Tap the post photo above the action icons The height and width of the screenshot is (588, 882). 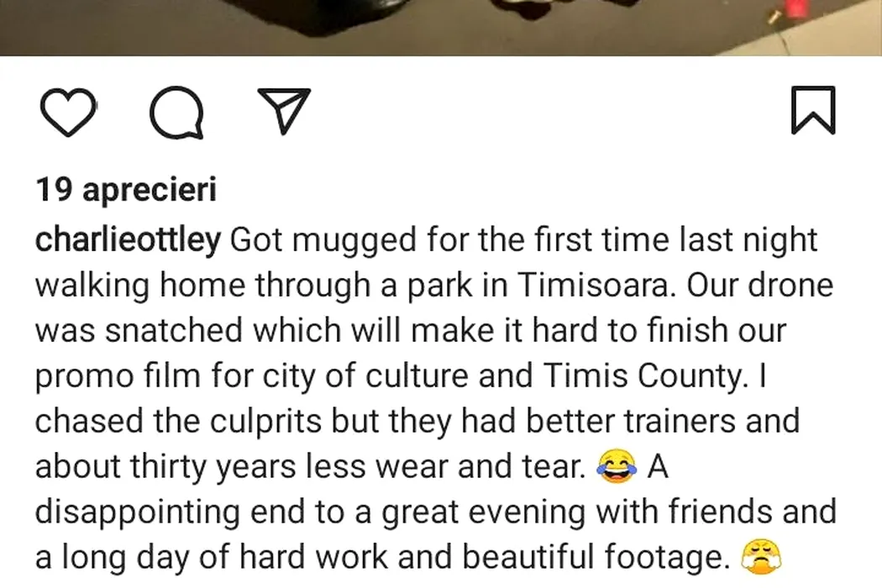441,28
